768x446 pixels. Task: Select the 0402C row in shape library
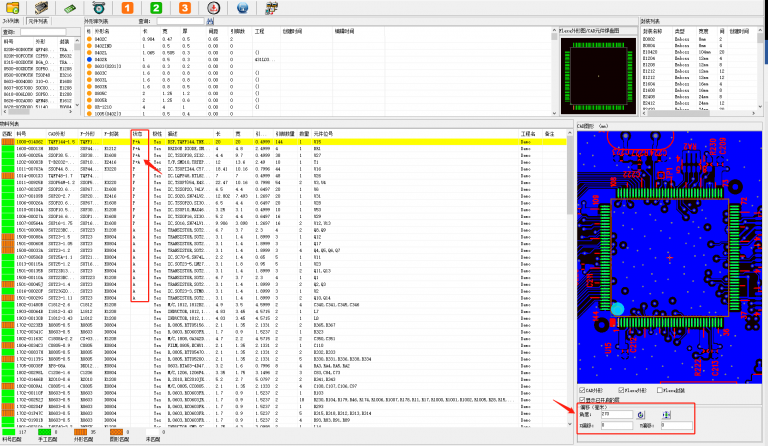tap(318, 39)
